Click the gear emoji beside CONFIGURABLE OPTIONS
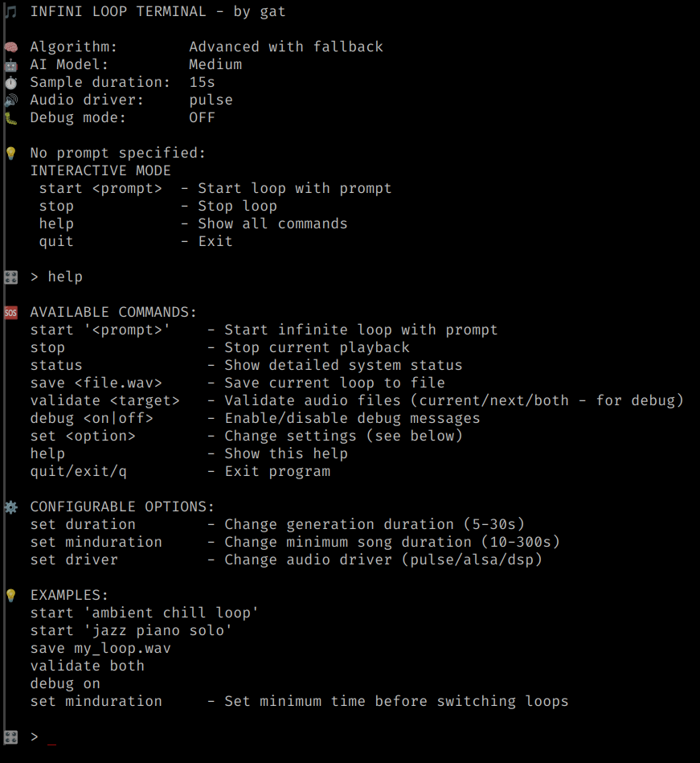 [x=10, y=507]
